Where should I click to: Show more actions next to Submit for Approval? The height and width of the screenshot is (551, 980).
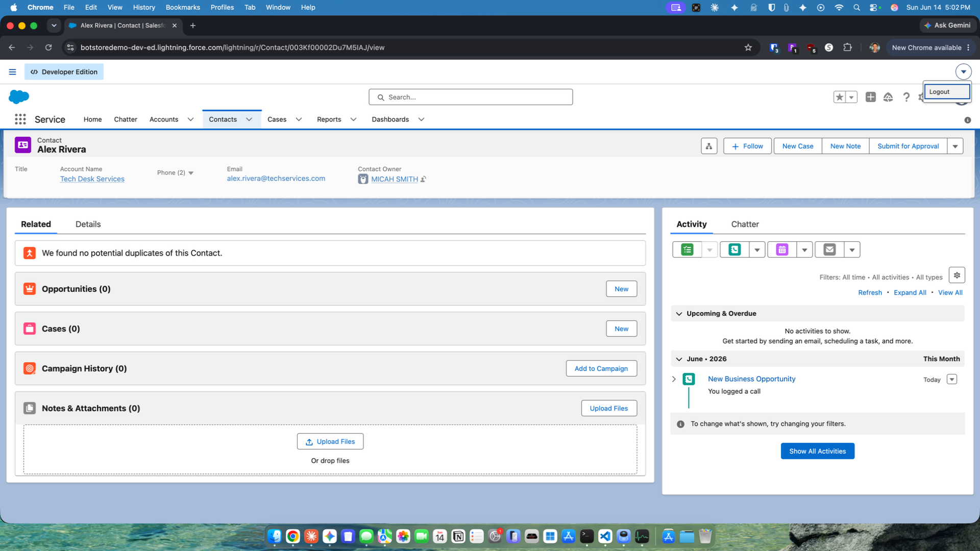(x=955, y=146)
